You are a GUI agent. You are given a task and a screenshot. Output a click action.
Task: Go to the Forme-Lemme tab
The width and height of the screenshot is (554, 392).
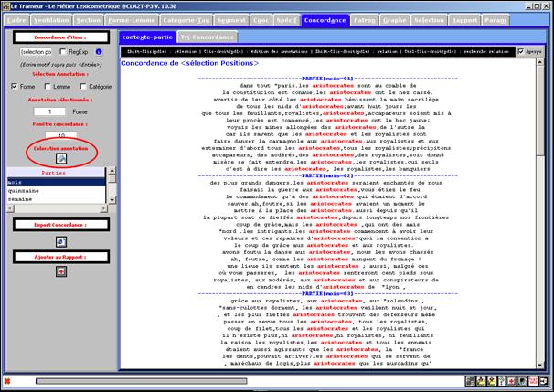click(x=132, y=20)
